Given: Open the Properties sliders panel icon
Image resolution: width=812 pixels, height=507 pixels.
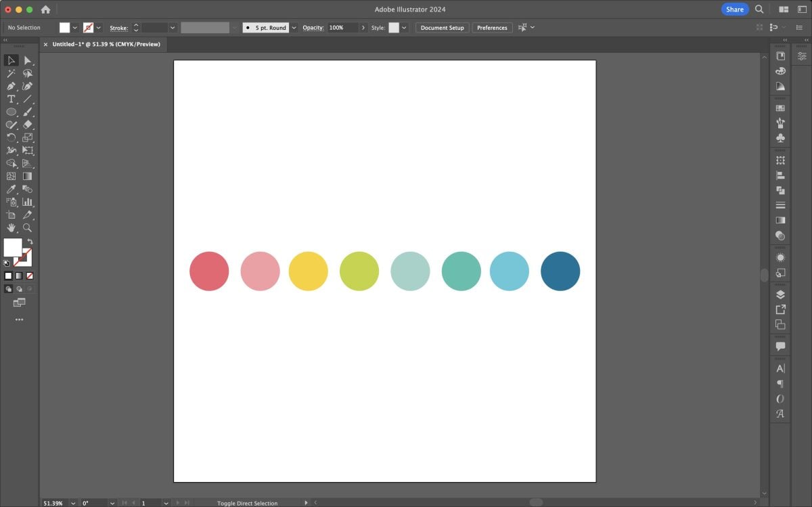Looking at the screenshot, I should click(x=802, y=56).
